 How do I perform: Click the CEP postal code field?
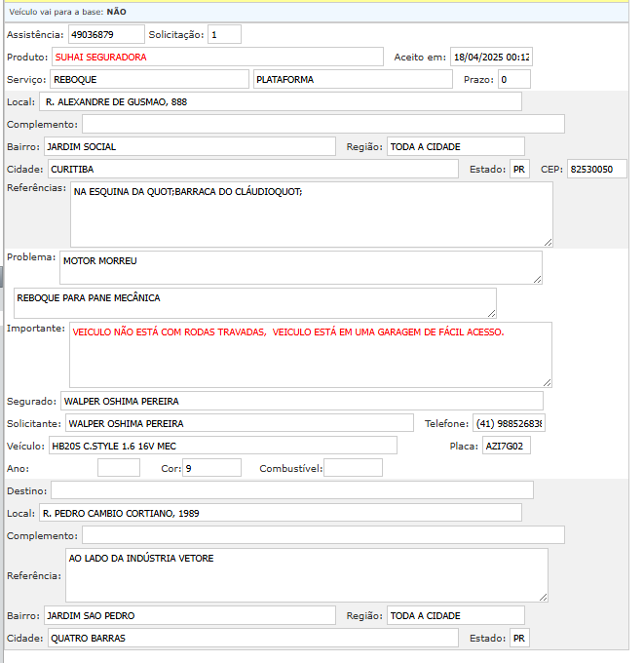pyautogui.click(x=596, y=169)
